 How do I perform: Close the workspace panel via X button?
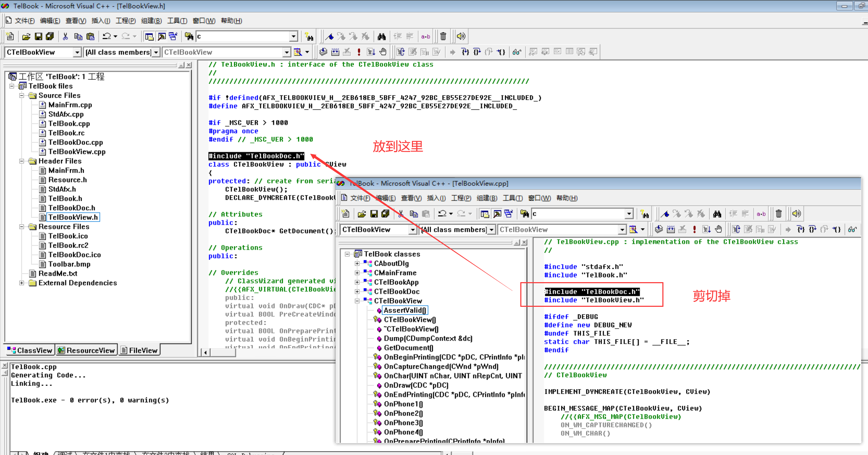(x=189, y=65)
